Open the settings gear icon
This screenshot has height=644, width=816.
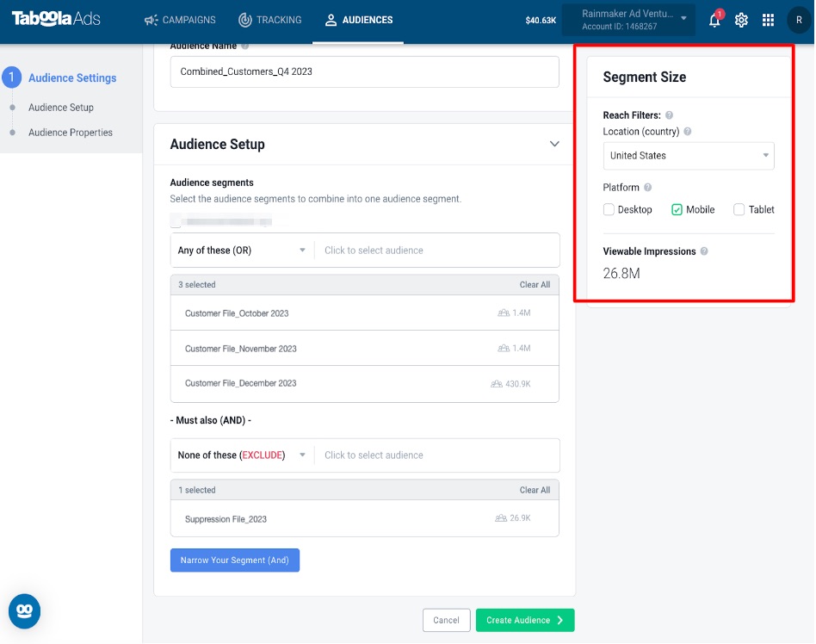point(741,21)
